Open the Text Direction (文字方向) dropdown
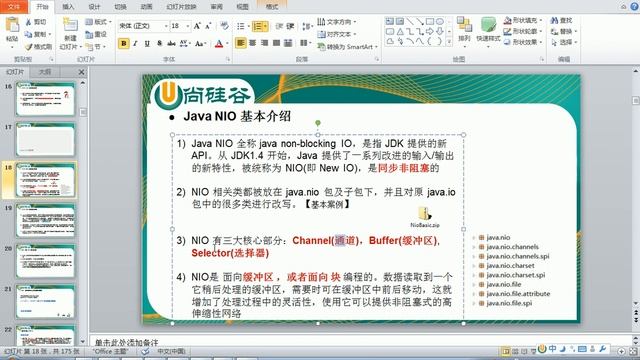Viewport: 640px width, 360px height. (337, 22)
